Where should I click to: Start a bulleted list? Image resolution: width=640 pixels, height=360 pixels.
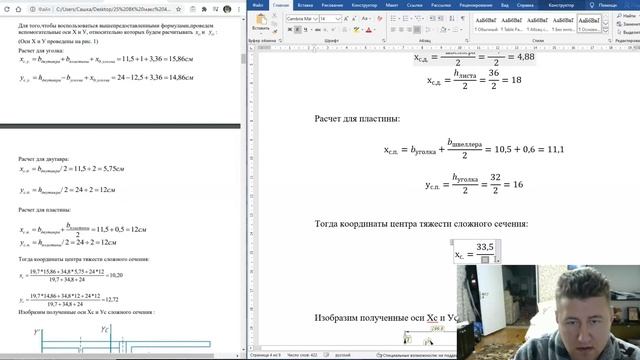(x=393, y=19)
